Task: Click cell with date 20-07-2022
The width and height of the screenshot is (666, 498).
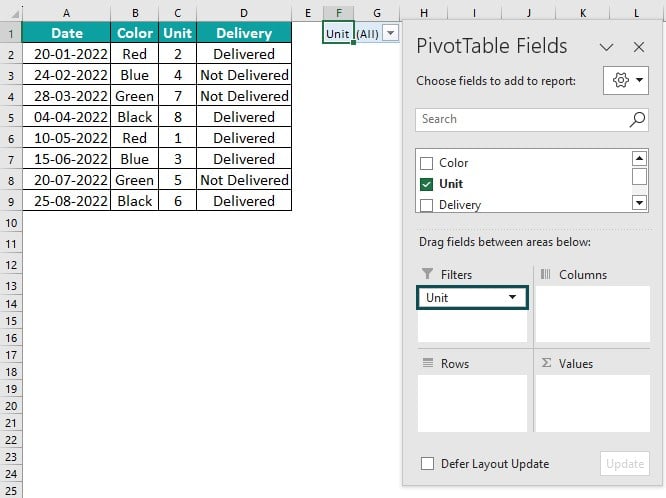Action: [x=66, y=180]
